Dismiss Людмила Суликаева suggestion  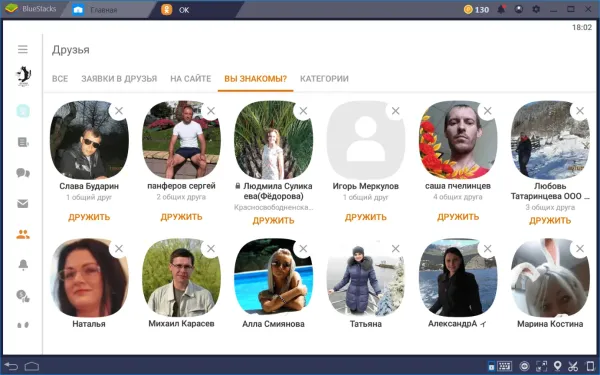pyautogui.click(x=303, y=111)
